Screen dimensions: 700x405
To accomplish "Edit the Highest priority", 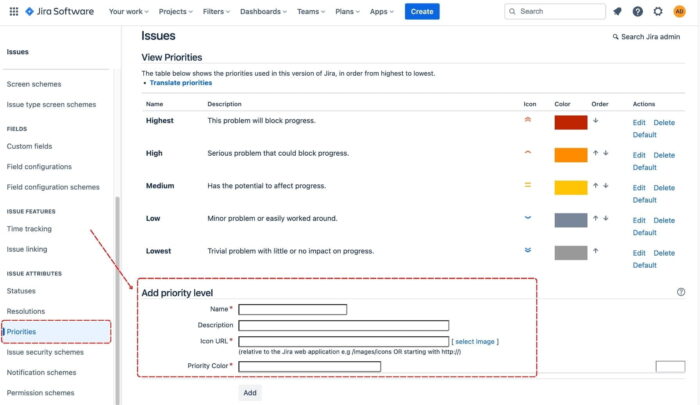I will pos(639,122).
